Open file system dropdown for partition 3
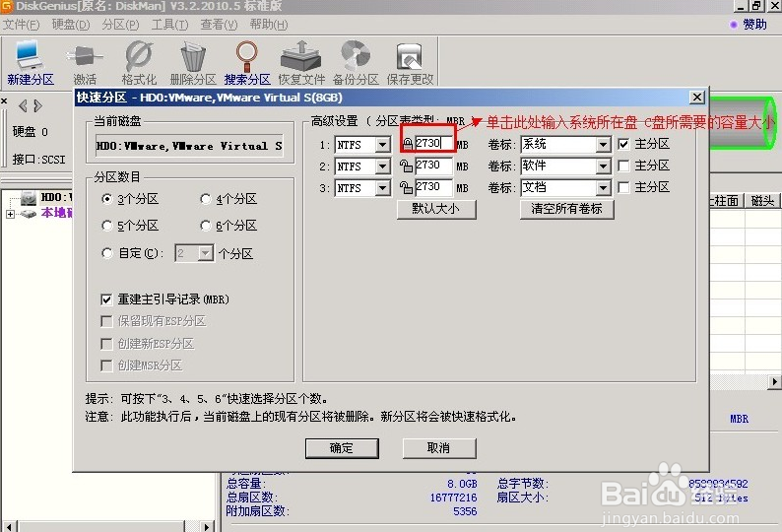782x532 pixels. [382, 188]
